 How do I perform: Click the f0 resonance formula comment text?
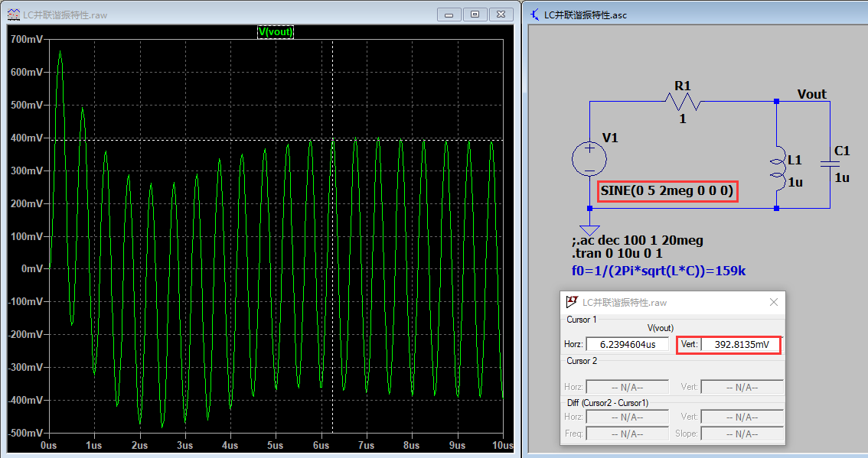(x=659, y=271)
